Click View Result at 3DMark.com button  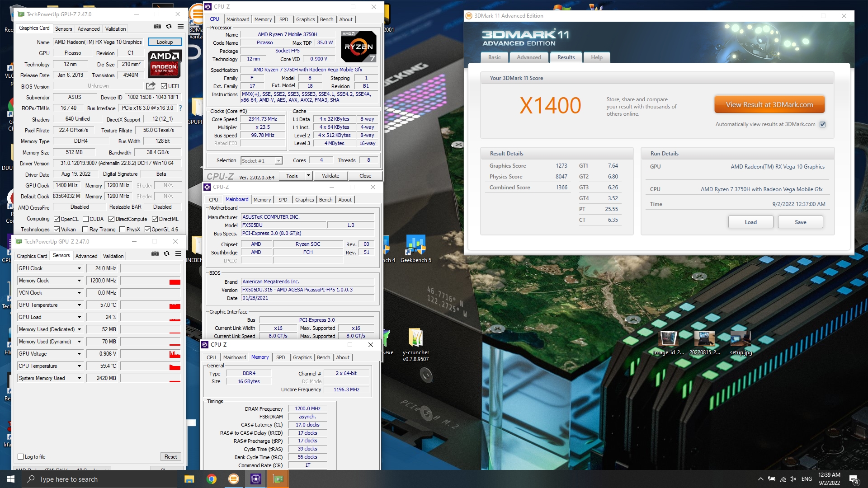coord(769,104)
